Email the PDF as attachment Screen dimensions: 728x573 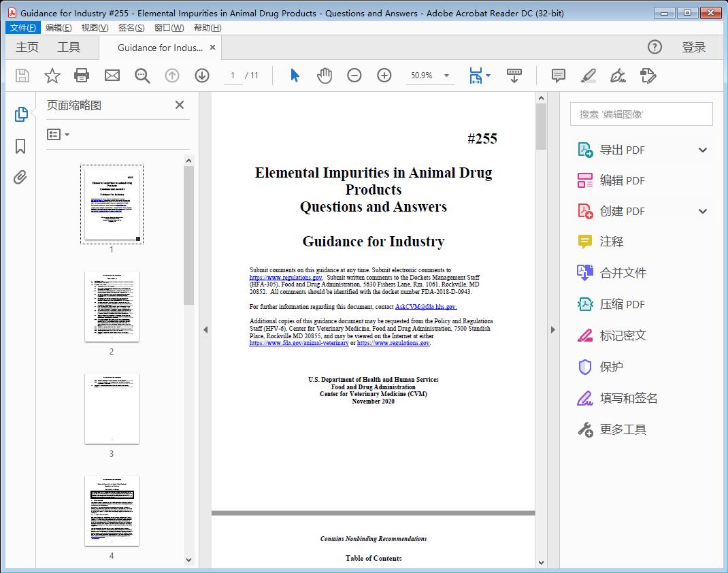(112, 76)
